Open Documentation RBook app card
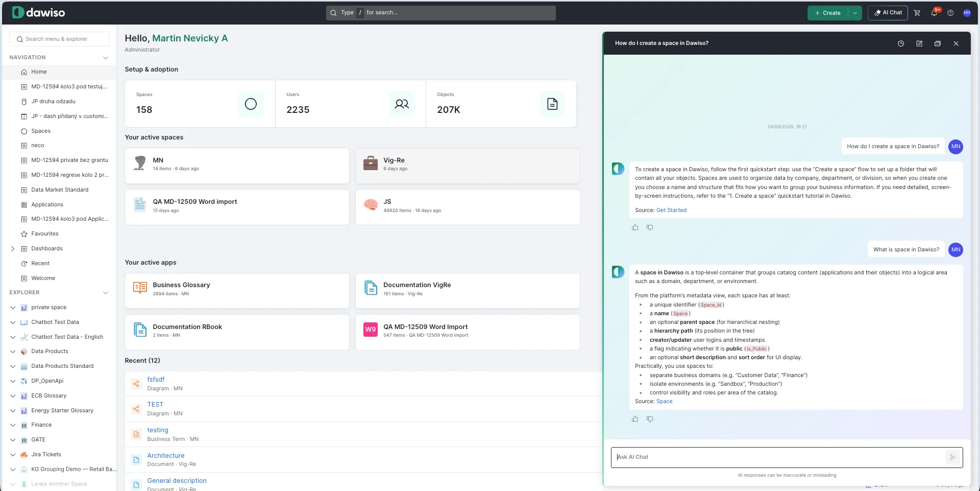This screenshot has width=980, height=491. click(x=237, y=332)
